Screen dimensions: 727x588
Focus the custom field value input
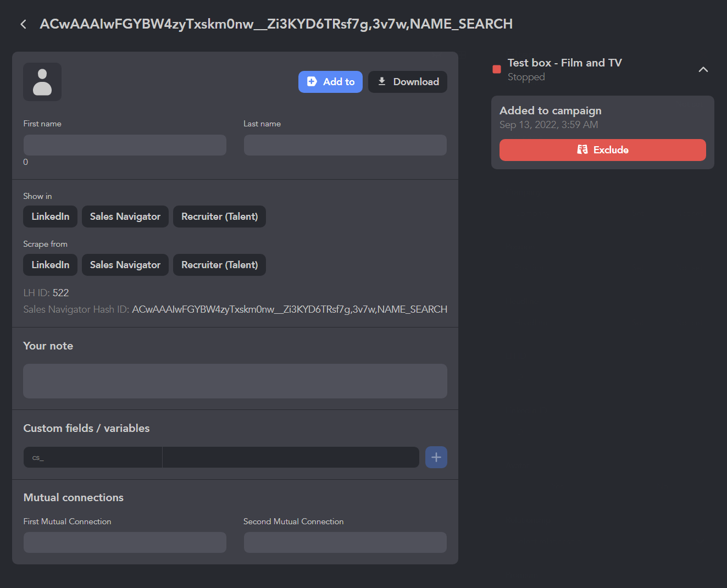[x=291, y=457]
